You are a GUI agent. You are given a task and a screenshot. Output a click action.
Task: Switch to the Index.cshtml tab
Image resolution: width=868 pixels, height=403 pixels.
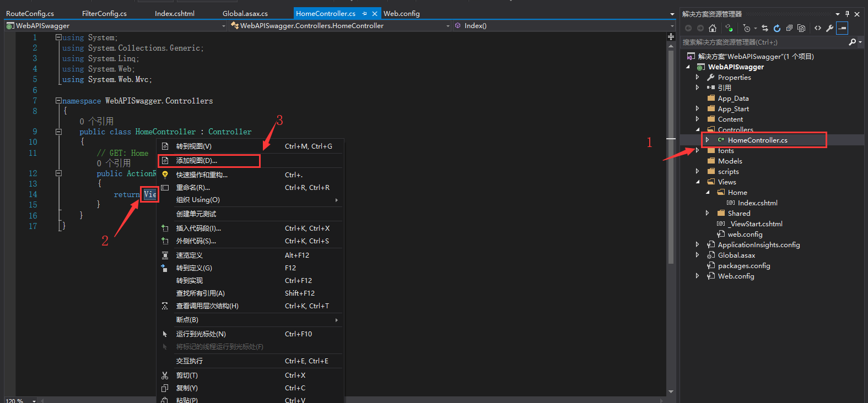tap(175, 13)
